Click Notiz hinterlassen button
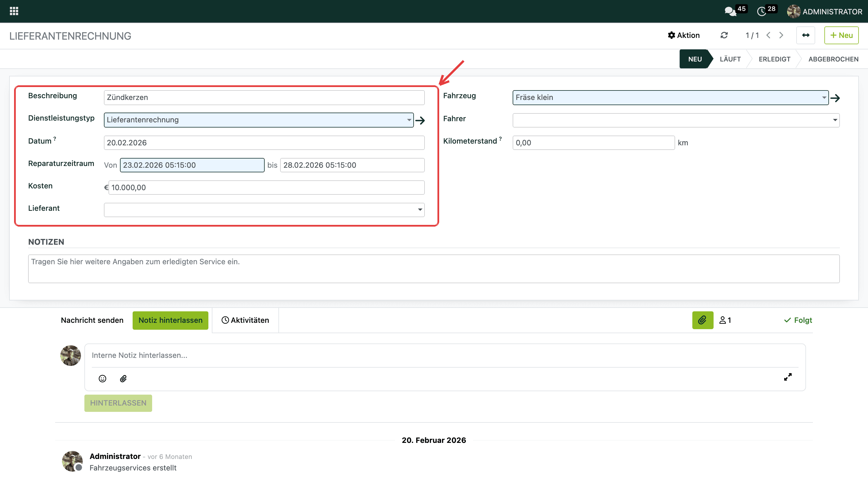The width and height of the screenshot is (868, 494). 170,320
